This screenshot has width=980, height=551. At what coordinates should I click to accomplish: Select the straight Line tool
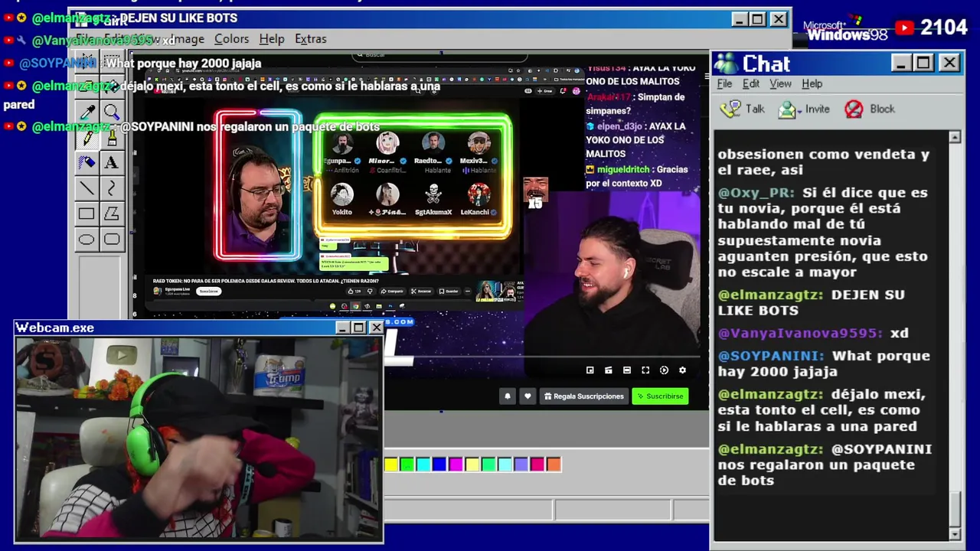tap(87, 188)
